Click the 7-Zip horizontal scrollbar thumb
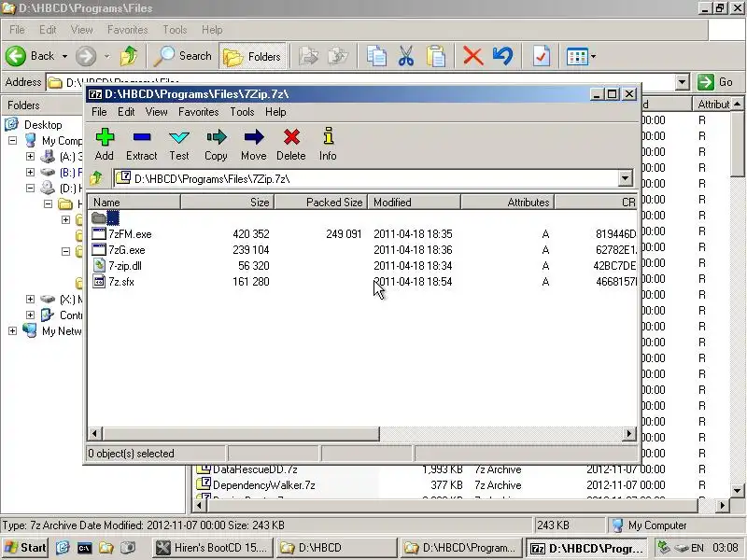The height and width of the screenshot is (560, 747). click(241, 433)
